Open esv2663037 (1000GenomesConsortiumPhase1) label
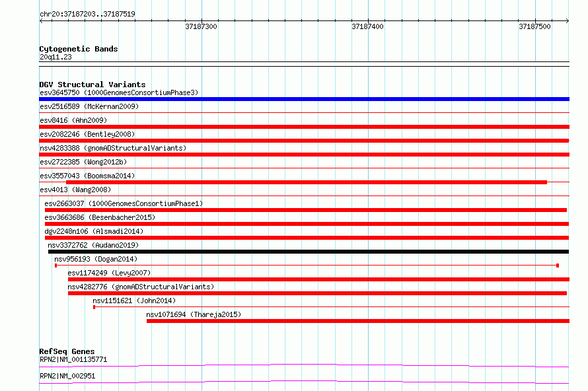The image size is (588, 391). (124, 203)
